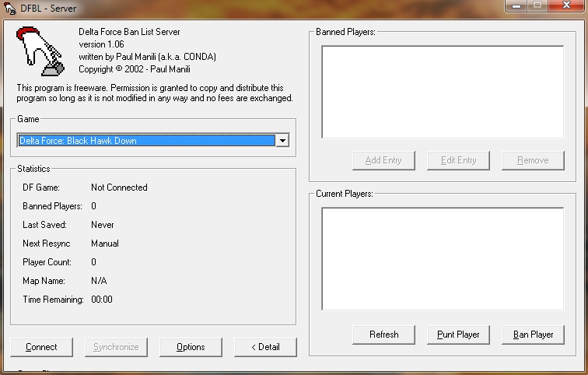Viewport: 588px width, 375px height.
Task: Click Remove under Banned Players
Action: coord(533,160)
